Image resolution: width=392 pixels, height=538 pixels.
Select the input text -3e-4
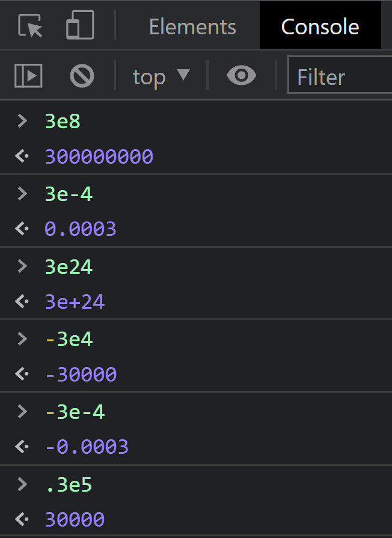click(75, 412)
